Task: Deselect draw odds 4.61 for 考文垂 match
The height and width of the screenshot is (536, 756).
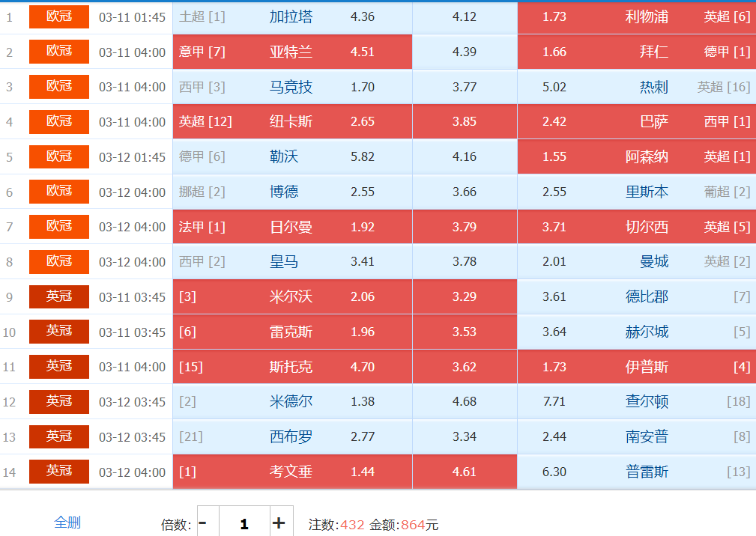Action: pyautogui.click(x=465, y=472)
